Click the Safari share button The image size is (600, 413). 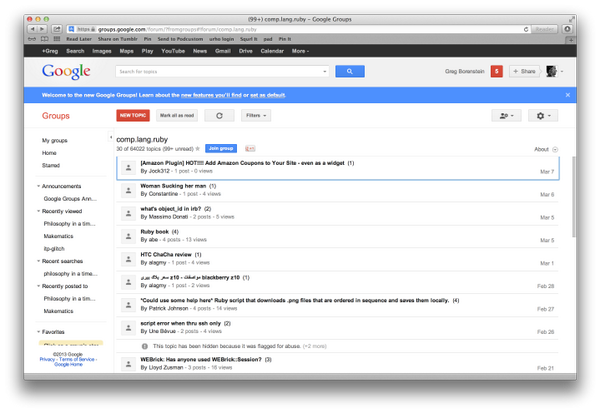click(x=57, y=29)
